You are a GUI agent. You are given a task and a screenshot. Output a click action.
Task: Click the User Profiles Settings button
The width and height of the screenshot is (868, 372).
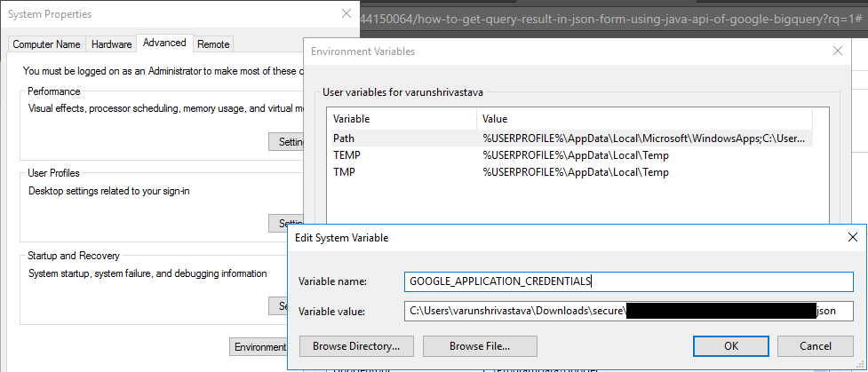pyautogui.click(x=287, y=223)
